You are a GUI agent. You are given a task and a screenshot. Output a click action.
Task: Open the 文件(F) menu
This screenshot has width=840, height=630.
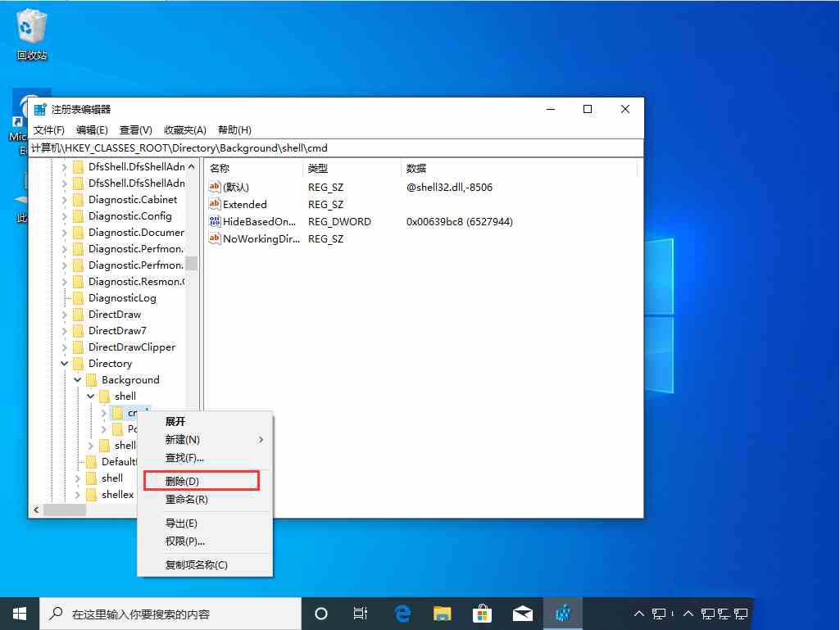[x=48, y=130]
